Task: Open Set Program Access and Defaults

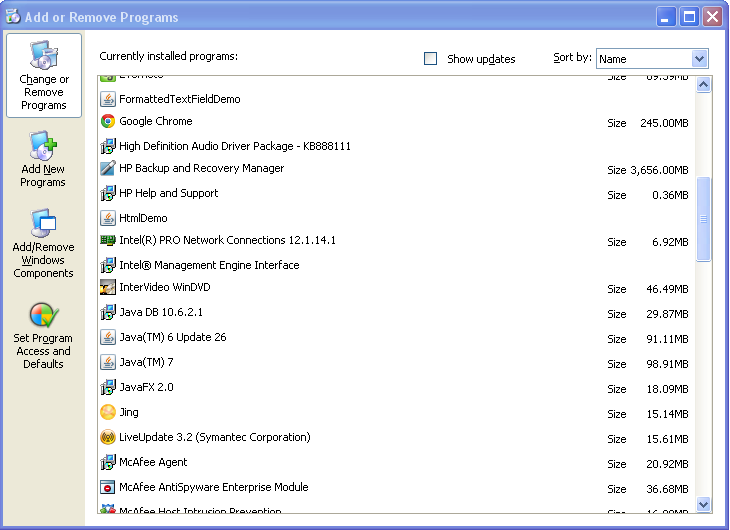Action: tap(43, 336)
